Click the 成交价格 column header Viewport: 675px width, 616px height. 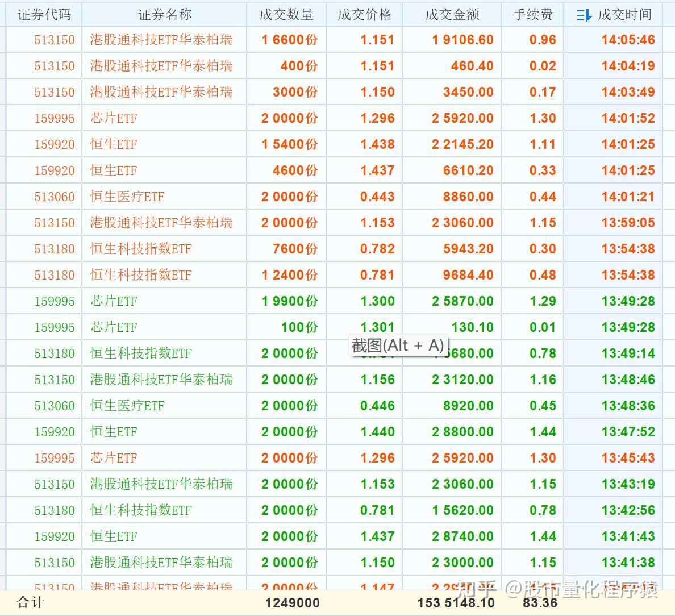coord(364,15)
